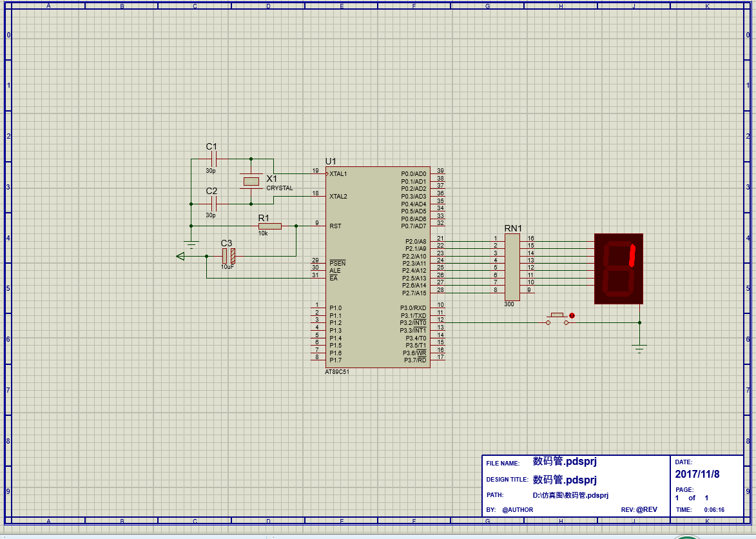Click the '30p' value under C1
This screenshot has width=756, height=539.
point(211,171)
